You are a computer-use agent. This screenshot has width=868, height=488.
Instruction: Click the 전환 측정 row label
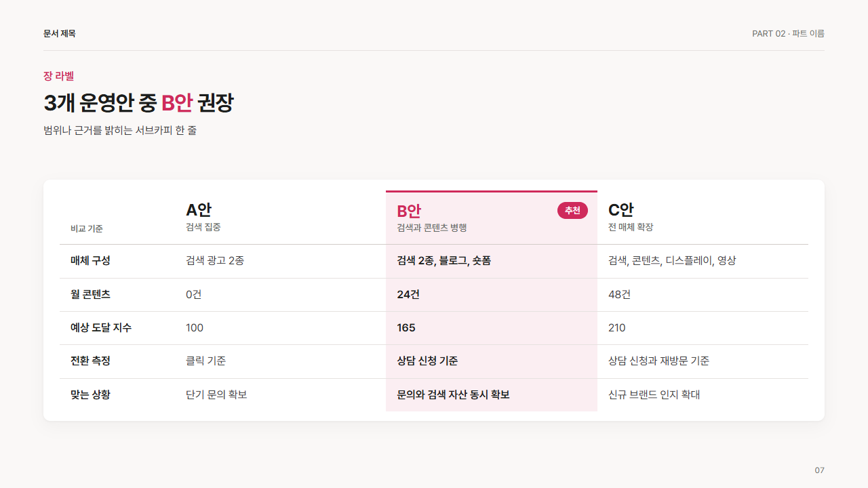click(x=90, y=361)
